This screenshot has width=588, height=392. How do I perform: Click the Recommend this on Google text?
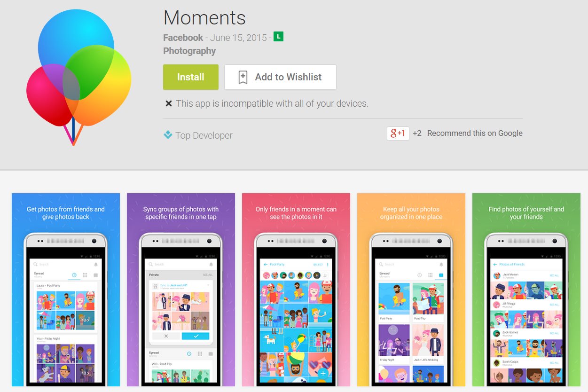475,133
